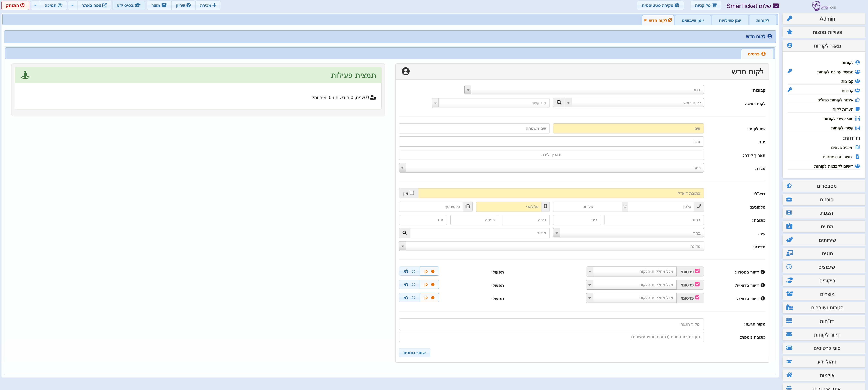Click the mail icon beside שלום SmarTicket

pyautogui.click(x=776, y=6)
